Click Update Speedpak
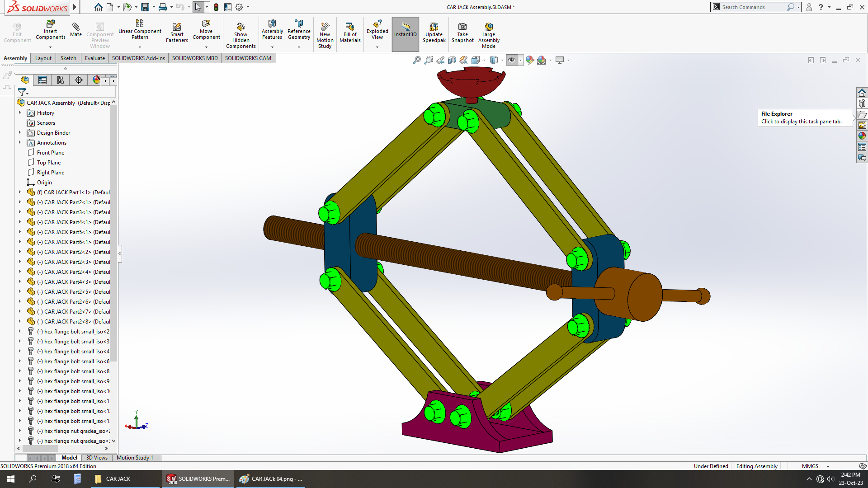868x488 pixels. tap(434, 32)
